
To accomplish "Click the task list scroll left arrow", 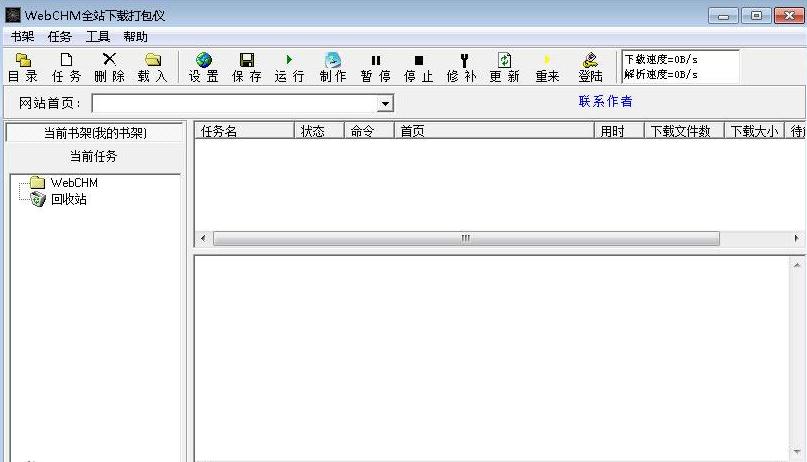I will point(203,238).
